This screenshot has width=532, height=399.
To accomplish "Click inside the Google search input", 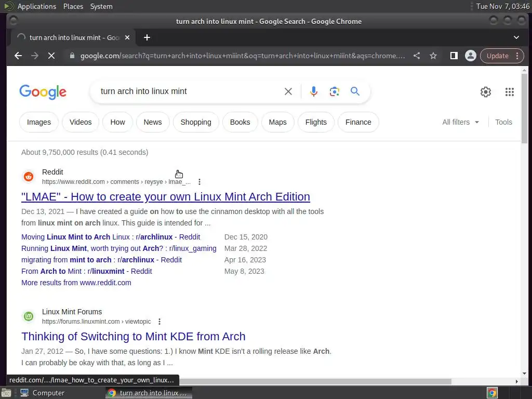I will pos(190,91).
